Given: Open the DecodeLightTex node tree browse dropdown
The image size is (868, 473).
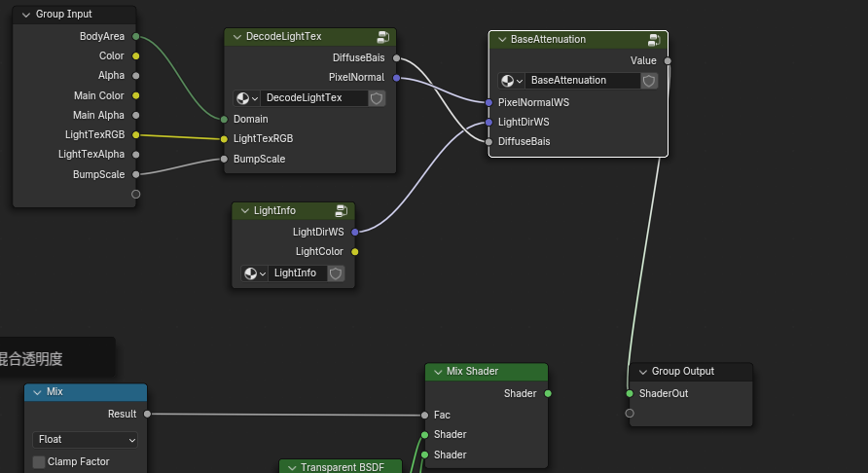Looking at the screenshot, I should click(x=247, y=98).
